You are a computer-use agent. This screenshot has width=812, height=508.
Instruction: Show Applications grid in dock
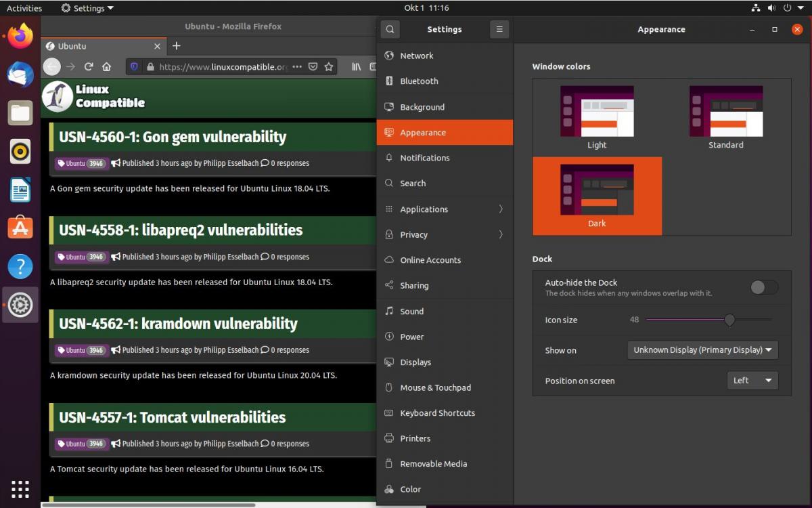(x=20, y=488)
